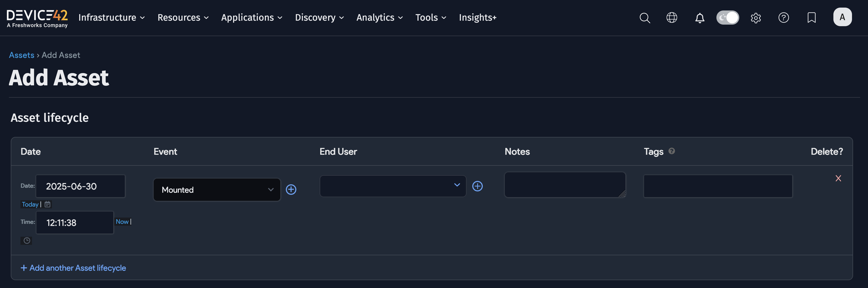
Task: Click the plus icon beside the Event dropdown
Action: pos(291,189)
